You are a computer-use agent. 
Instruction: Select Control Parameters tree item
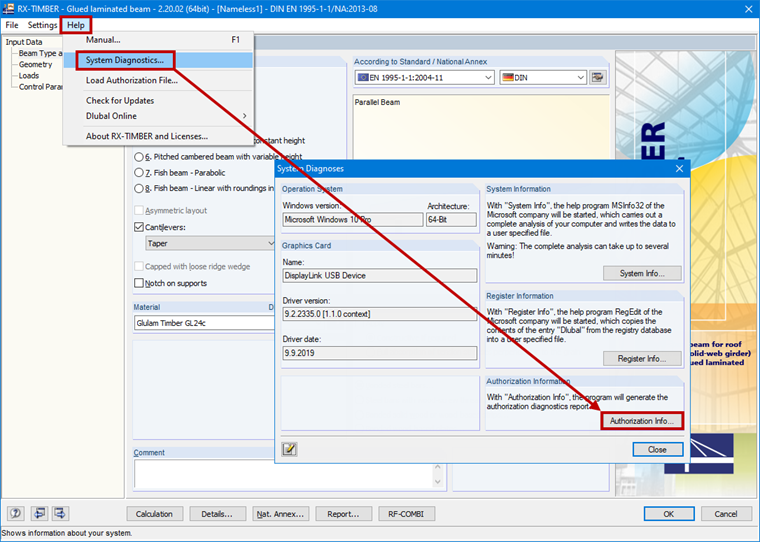pyautogui.click(x=41, y=87)
